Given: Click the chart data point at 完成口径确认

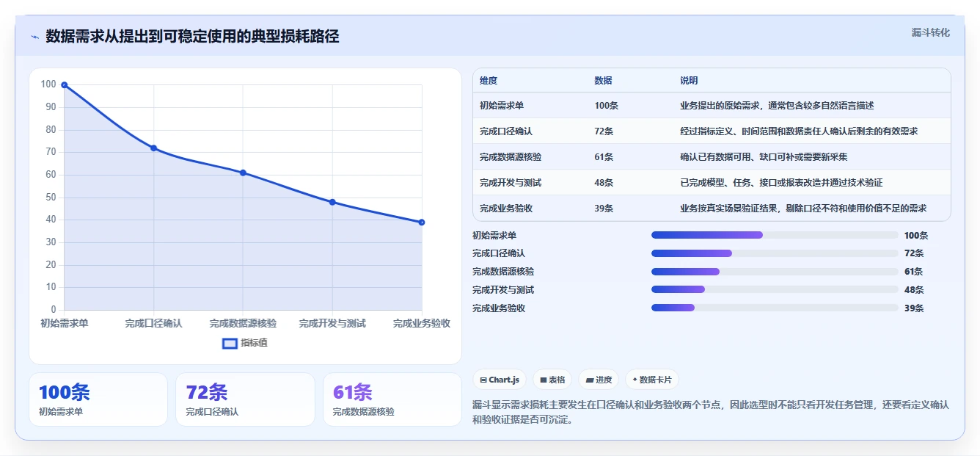Looking at the screenshot, I should [x=153, y=148].
